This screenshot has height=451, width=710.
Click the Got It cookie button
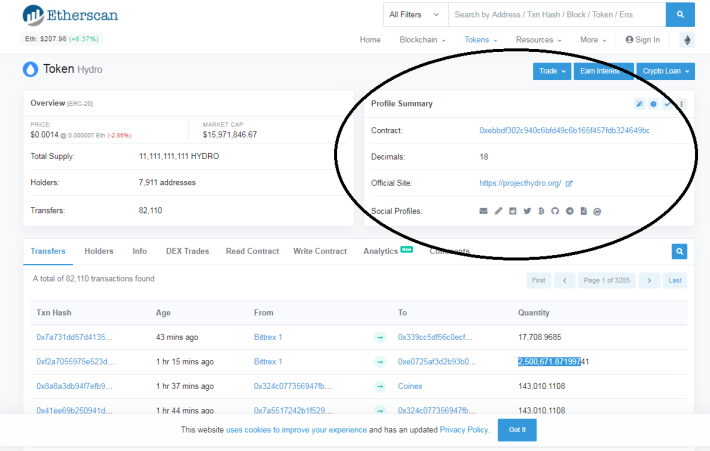[517, 429]
